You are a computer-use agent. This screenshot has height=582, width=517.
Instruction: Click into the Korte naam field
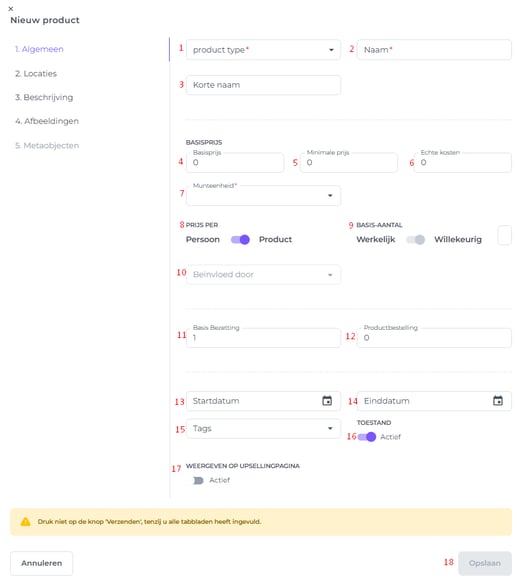point(263,85)
